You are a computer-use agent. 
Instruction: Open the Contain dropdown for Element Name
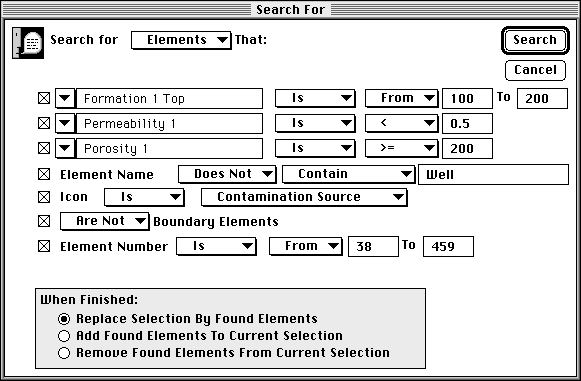tap(348, 174)
